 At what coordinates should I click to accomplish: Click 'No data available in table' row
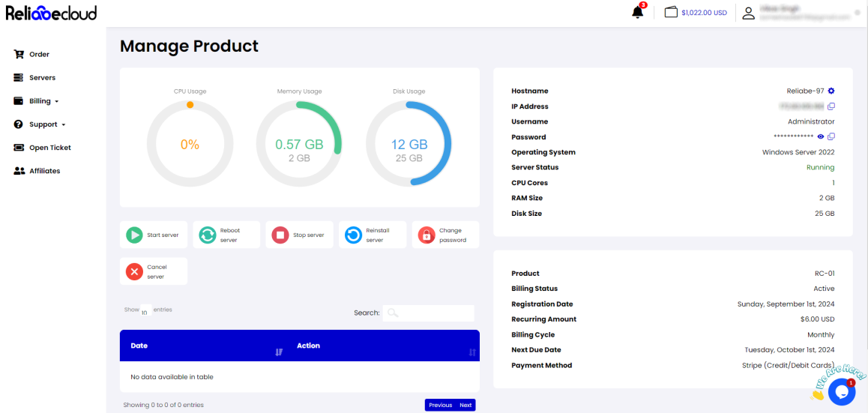pyautogui.click(x=300, y=377)
